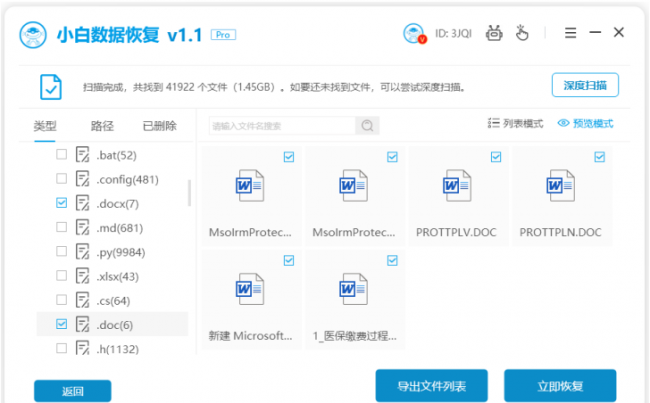Uncheck the 新建 Microsoft file checkbox
Viewport: 650px width, 403px height.
click(x=289, y=260)
